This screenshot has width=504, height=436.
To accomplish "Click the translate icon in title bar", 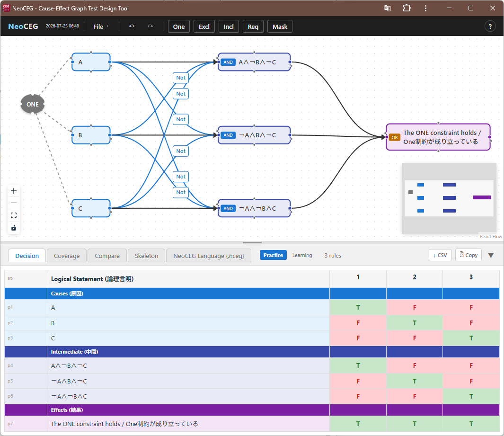I will (387, 8).
